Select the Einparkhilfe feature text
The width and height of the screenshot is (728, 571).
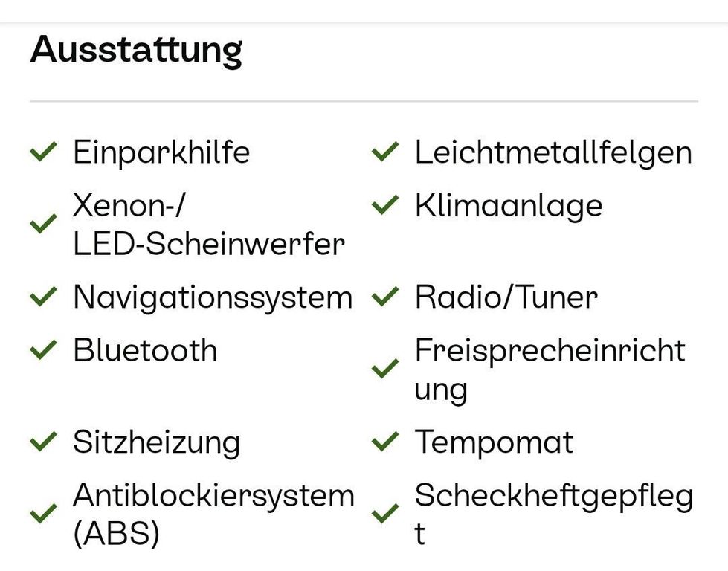pos(161,152)
